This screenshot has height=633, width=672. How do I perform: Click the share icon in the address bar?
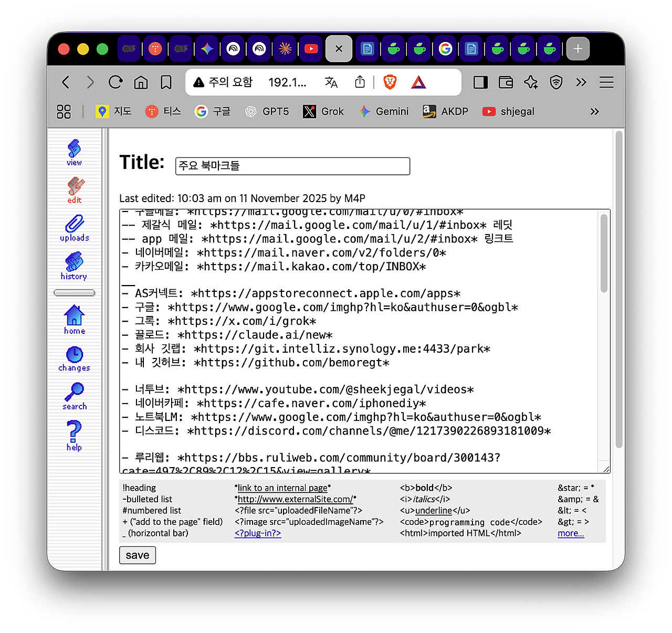pos(360,82)
